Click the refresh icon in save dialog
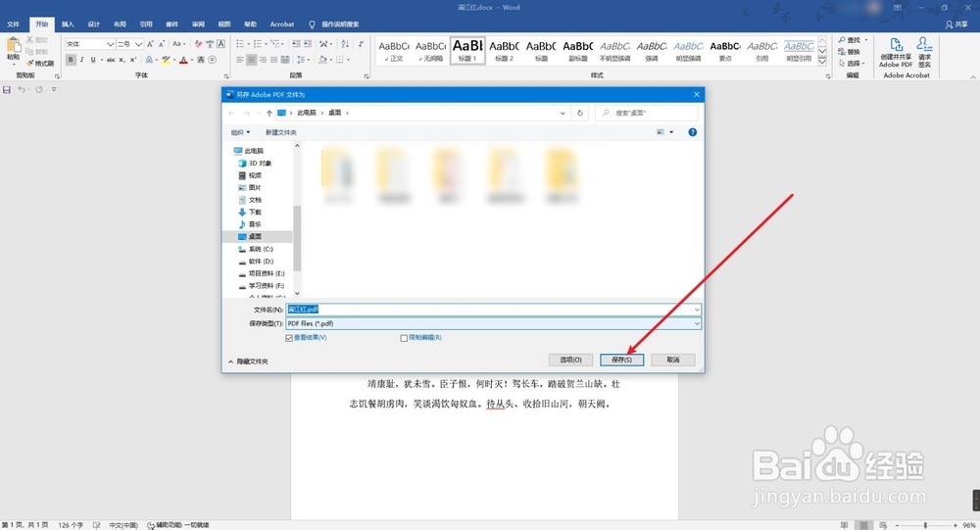Screen dimensions: 980x530 (x=580, y=113)
